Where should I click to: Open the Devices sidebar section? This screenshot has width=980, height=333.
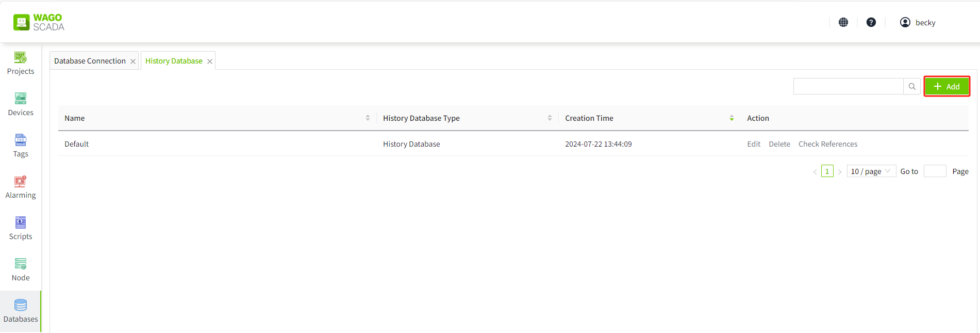pos(21,104)
